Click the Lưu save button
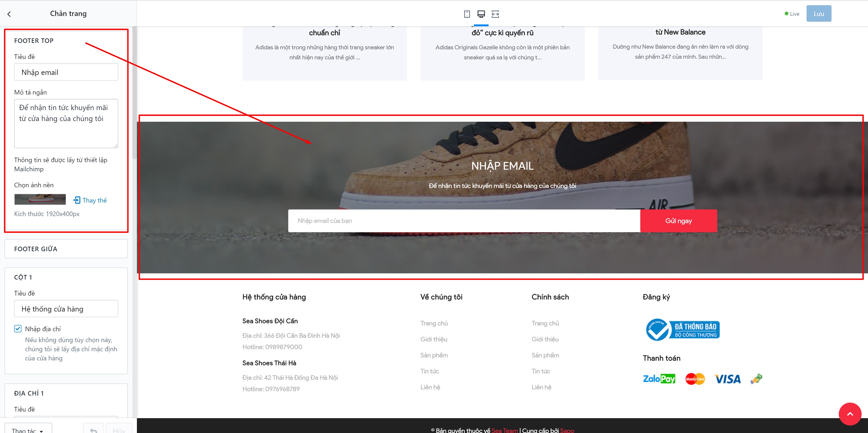Image resolution: width=868 pixels, height=433 pixels. click(819, 13)
